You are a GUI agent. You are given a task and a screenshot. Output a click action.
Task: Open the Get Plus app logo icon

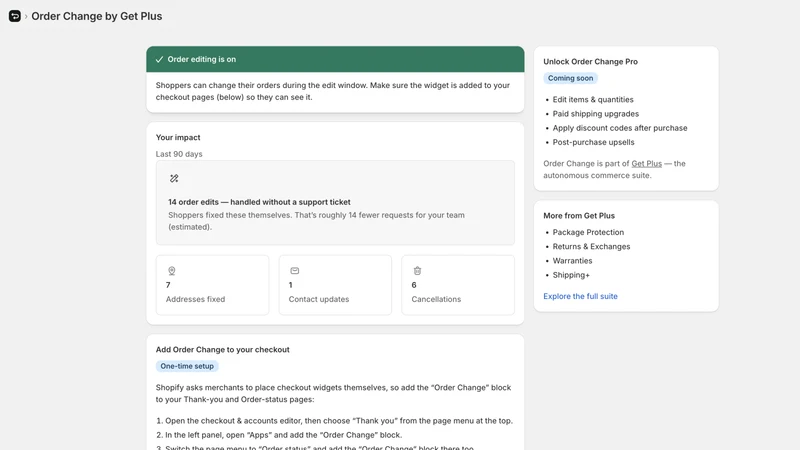pos(15,16)
